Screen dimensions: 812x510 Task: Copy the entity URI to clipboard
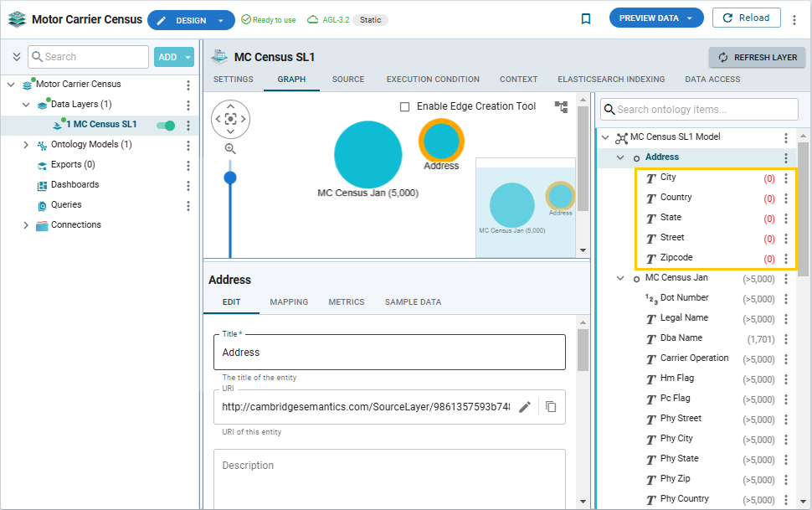[x=551, y=407]
